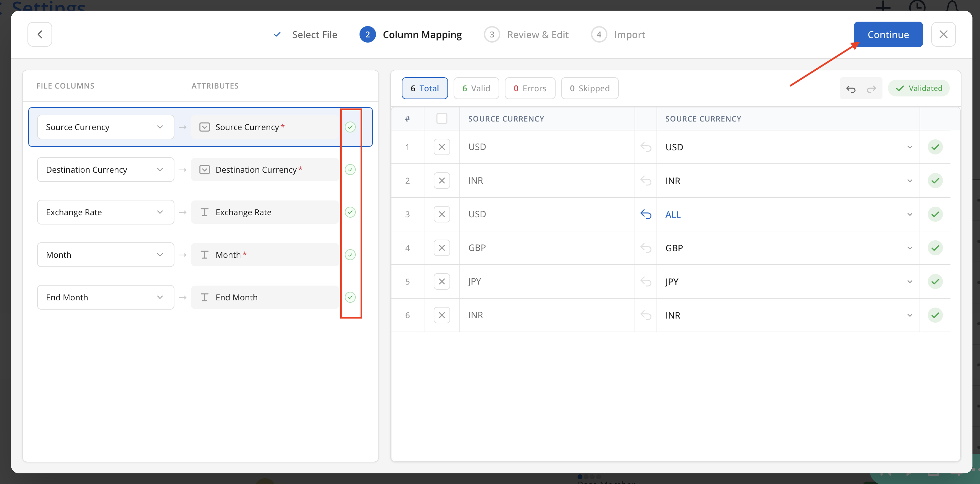Expand the End Month column dropdown
Viewport: 980px width, 484px height.
tap(105, 297)
